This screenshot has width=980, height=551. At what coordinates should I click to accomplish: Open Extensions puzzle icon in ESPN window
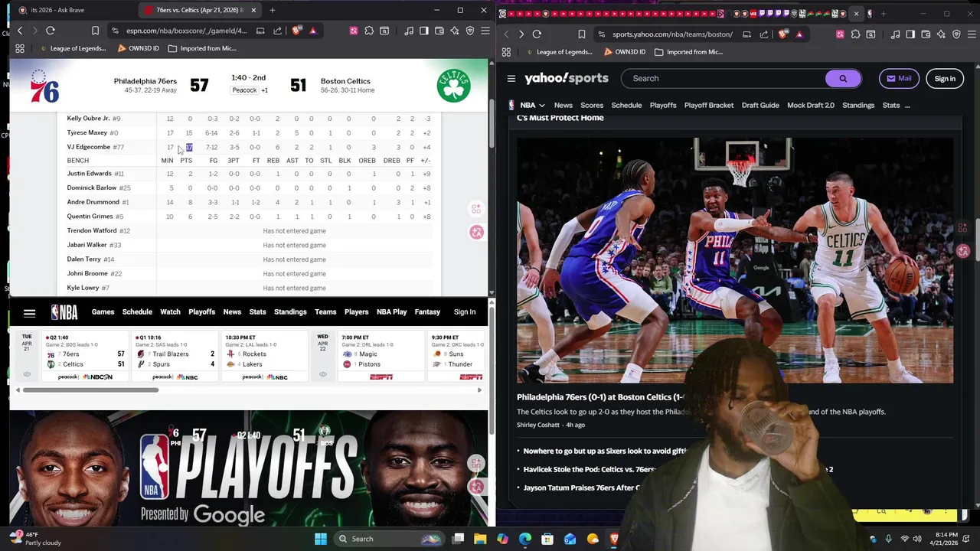(369, 31)
